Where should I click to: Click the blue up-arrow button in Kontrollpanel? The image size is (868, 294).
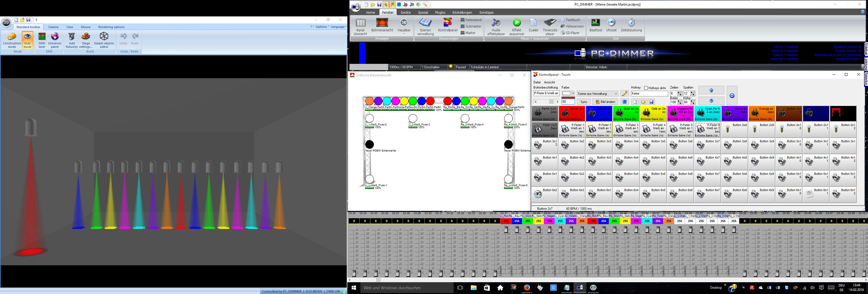(x=711, y=90)
